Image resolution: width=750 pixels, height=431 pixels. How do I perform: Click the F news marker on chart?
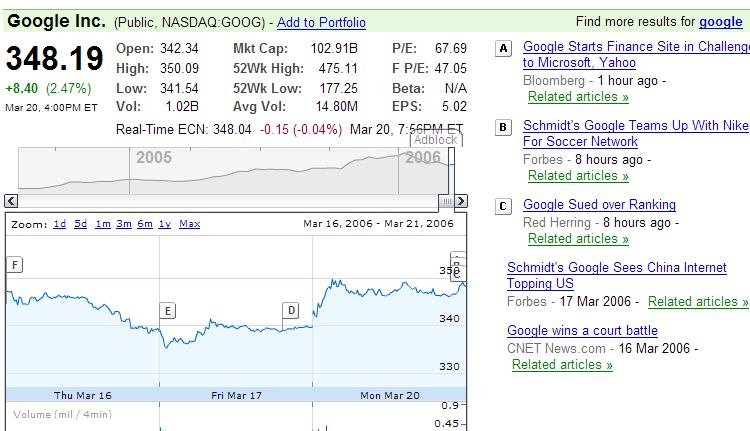coord(15,264)
